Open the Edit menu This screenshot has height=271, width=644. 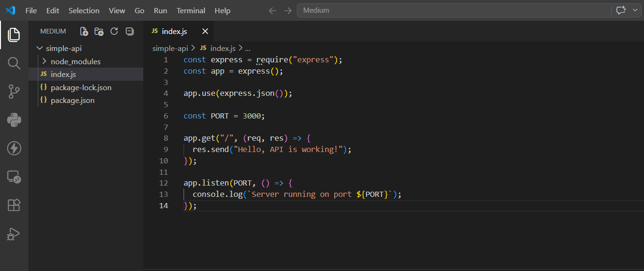pos(53,10)
